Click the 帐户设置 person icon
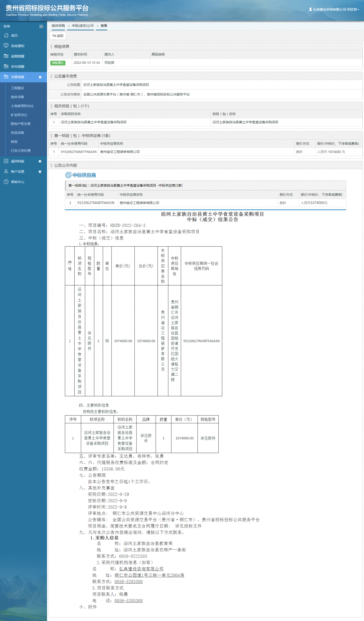364x621 pixels. pyautogui.click(x=6, y=171)
